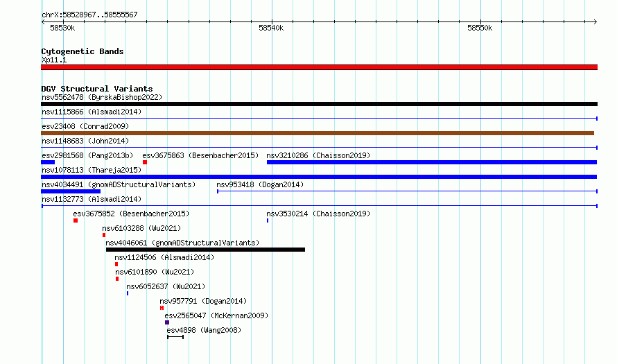Click the nsv6103288 (Wu2021) label
Viewport: 617px width, 364px height.
[141, 228]
